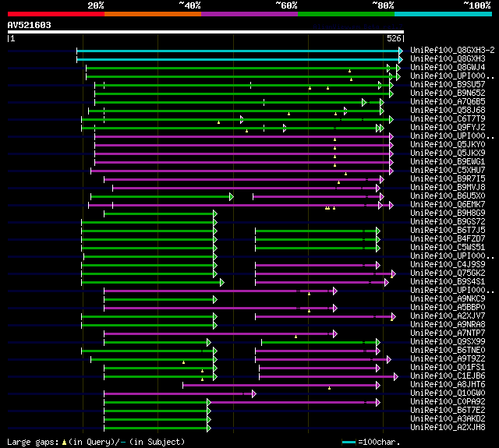499x448 pixels.
Task: Click the UniRef100_A2XJV7 label
Action: (x=448, y=316)
